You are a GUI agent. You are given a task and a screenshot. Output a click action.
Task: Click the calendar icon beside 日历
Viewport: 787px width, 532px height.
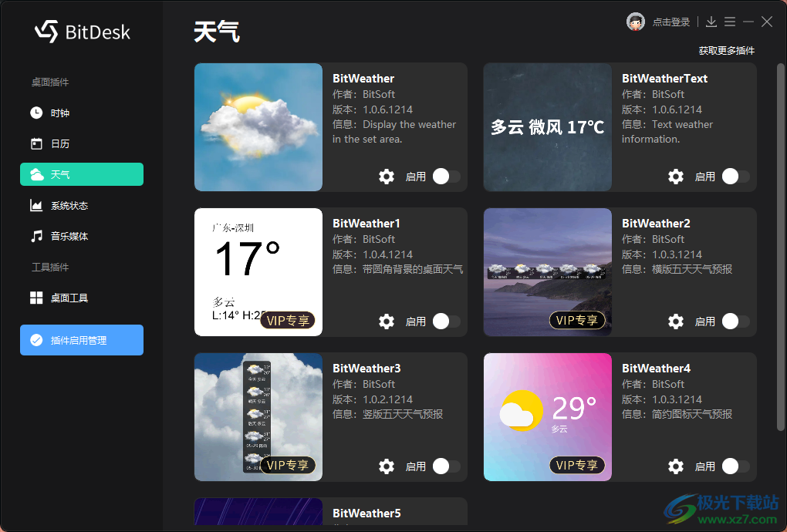coord(36,144)
